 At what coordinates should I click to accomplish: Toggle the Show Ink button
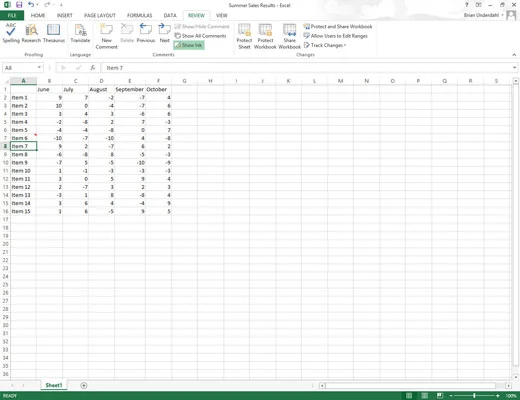[189, 45]
